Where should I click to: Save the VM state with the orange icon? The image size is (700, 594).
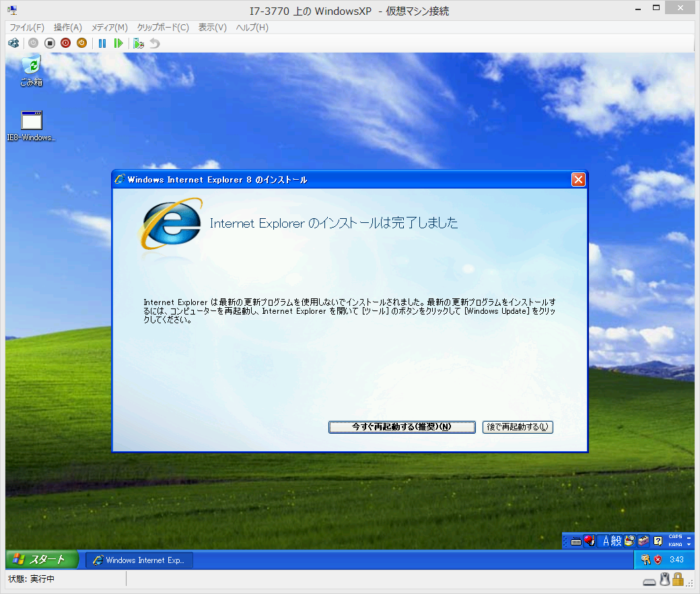(81, 43)
